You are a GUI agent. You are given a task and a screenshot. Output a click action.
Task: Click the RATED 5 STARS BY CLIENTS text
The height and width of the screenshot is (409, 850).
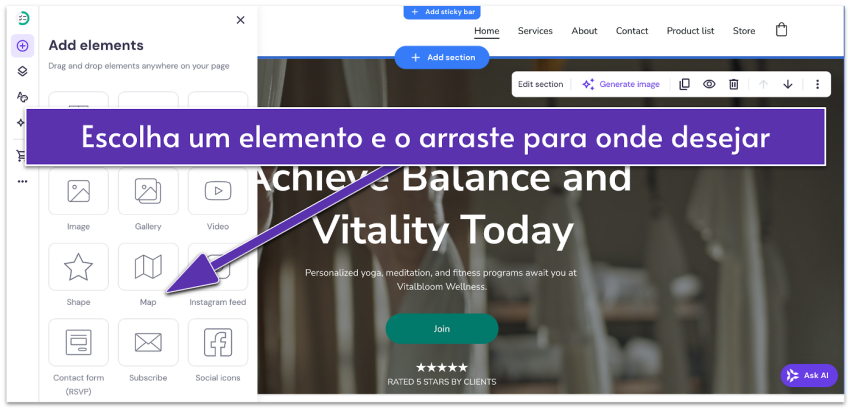pos(442,382)
